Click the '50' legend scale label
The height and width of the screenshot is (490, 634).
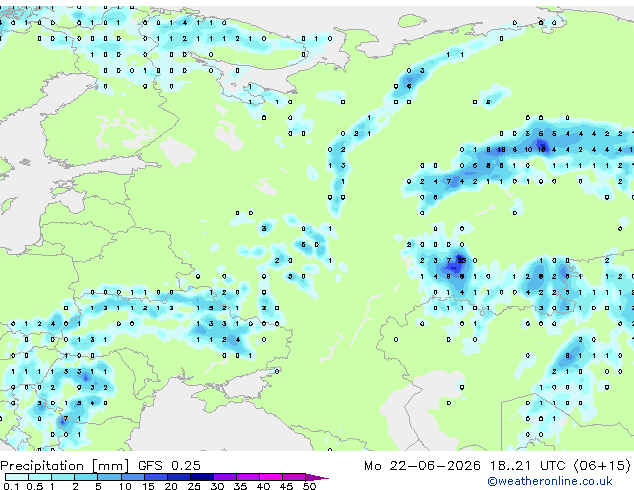(310, 486)
